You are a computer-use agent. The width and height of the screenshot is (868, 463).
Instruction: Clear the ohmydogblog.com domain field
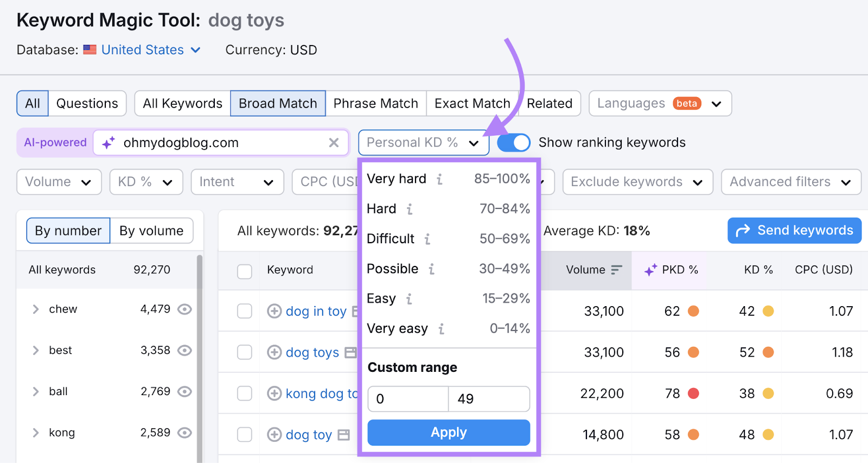click(334, 143)
